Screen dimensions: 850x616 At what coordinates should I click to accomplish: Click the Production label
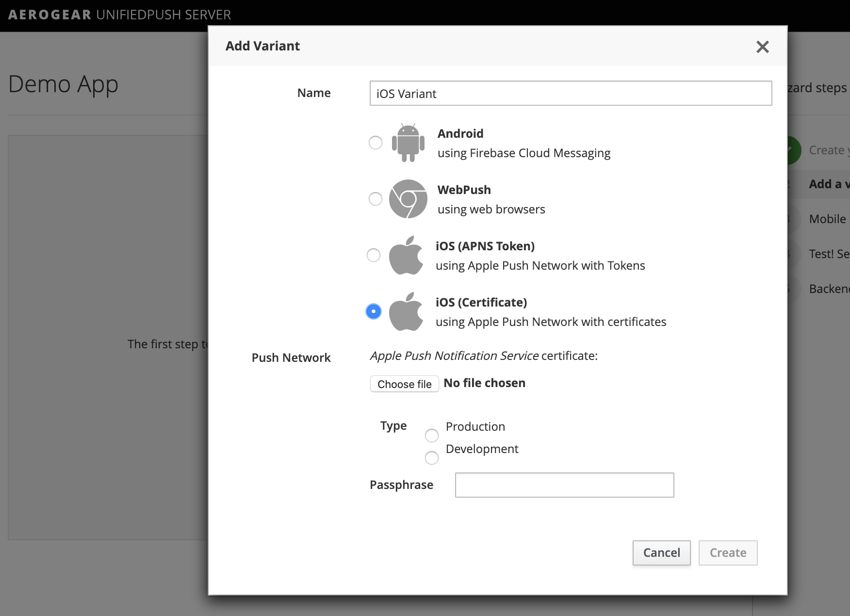(x=475, y=426)
